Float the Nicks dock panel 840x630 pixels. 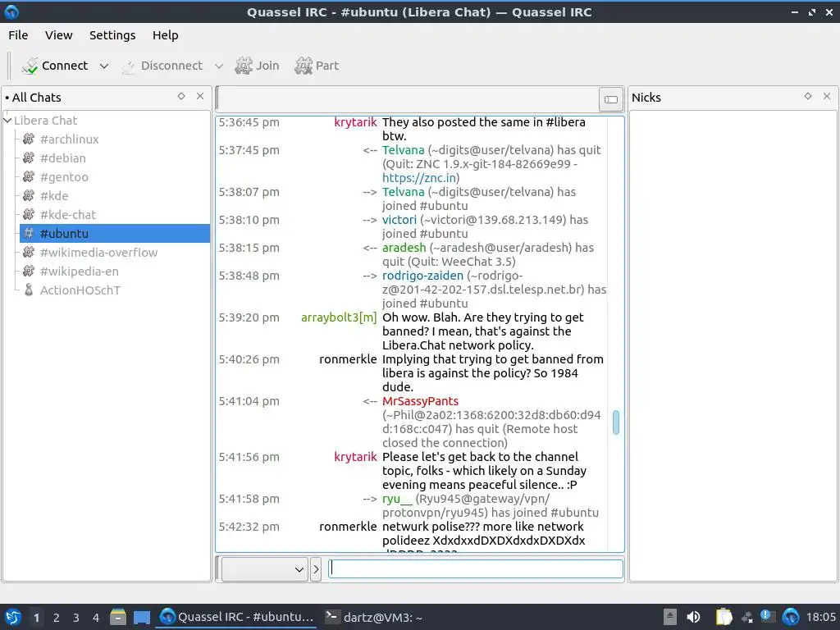point(808,97)
